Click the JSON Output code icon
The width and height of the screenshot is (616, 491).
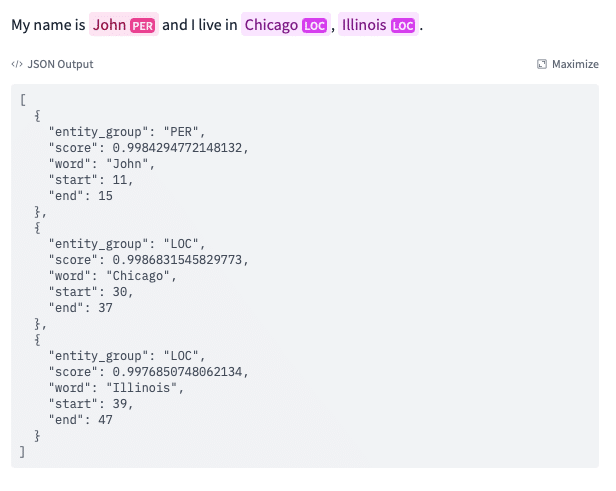[16, 65]
